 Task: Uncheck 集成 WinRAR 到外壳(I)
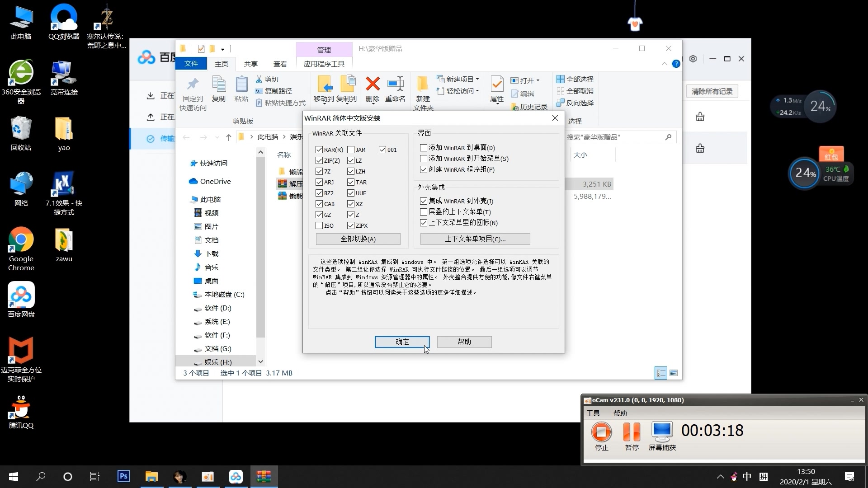(424, 201)
